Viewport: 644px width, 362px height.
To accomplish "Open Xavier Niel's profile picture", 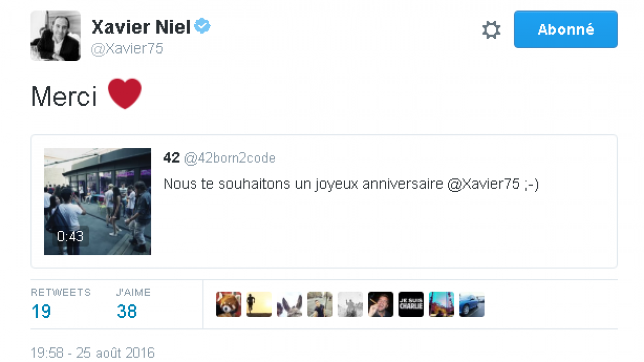I will point(55,36).
